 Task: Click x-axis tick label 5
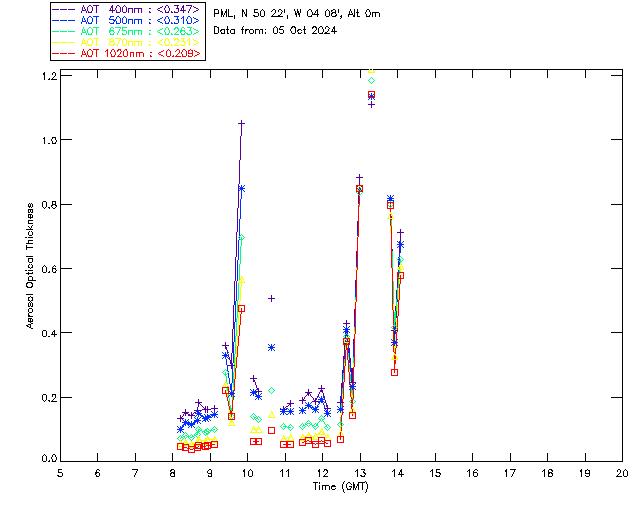point(60,473)
